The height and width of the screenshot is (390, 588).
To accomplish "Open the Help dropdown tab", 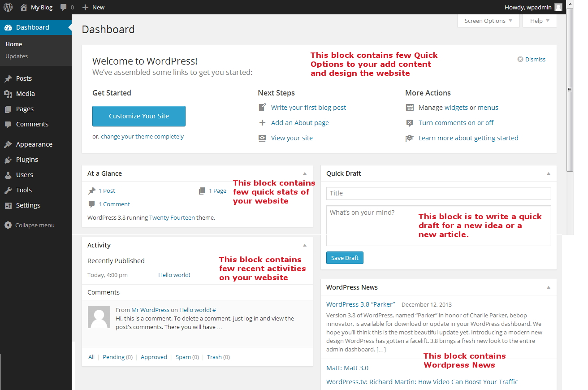I will tap(540, 21).
